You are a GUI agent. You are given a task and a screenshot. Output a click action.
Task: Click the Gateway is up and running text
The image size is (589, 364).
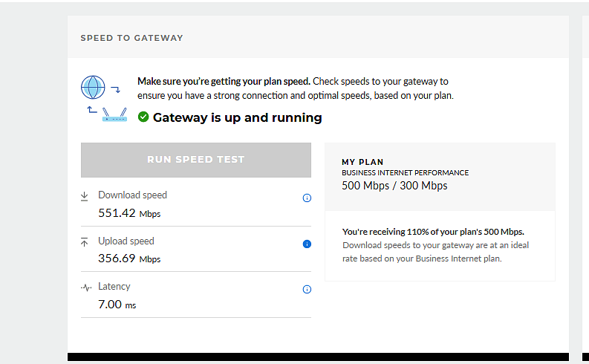click(238, 117)
